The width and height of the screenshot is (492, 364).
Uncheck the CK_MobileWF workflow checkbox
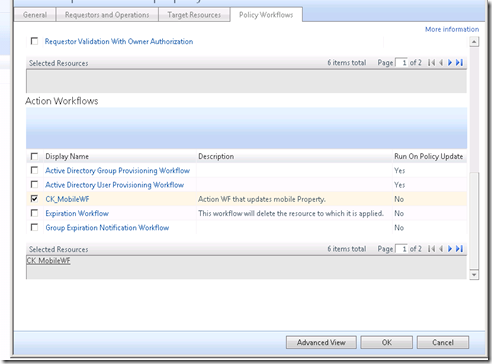pyautogui.click(x=34, y=199)
